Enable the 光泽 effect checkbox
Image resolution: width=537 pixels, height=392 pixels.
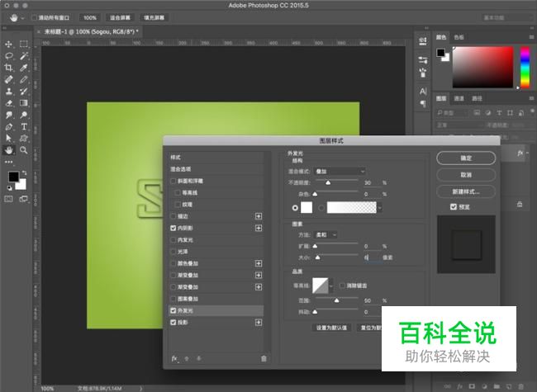tap(173, 252)
